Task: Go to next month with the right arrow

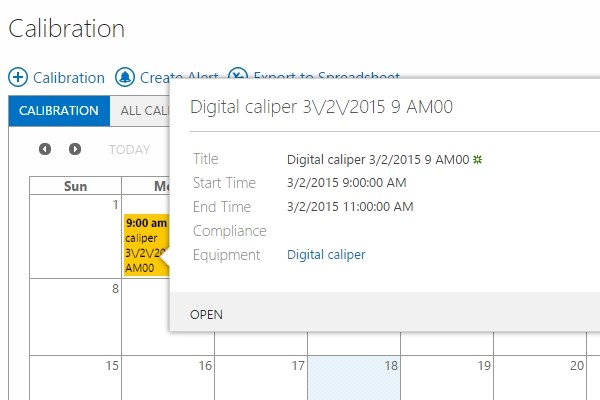Action: click(75, 149)
